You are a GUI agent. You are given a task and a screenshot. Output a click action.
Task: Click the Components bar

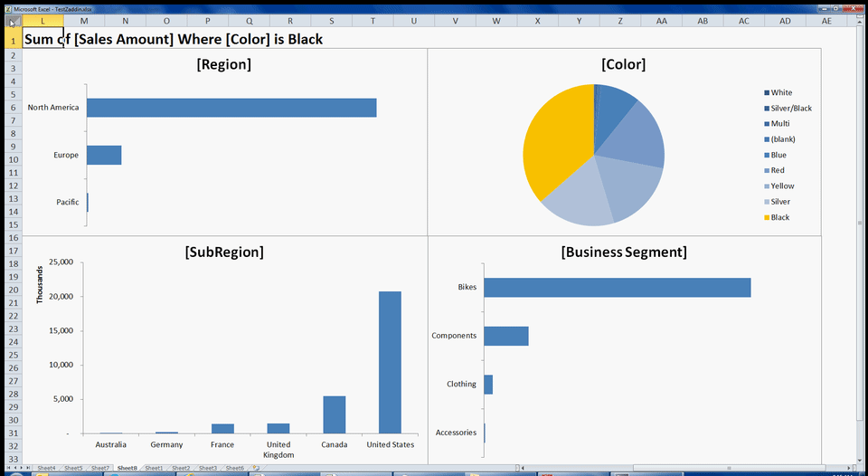tap(506, 336)
